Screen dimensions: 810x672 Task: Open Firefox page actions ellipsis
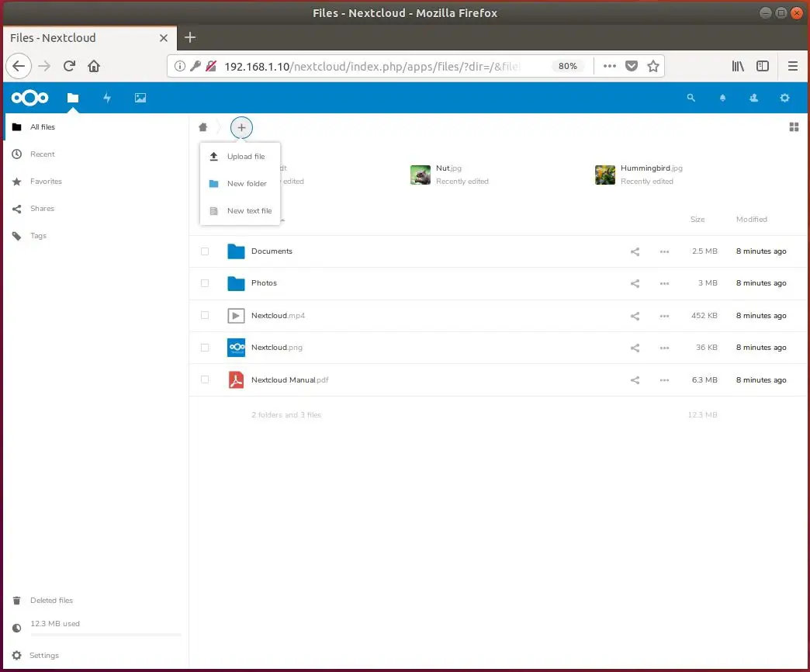[610, 66]
